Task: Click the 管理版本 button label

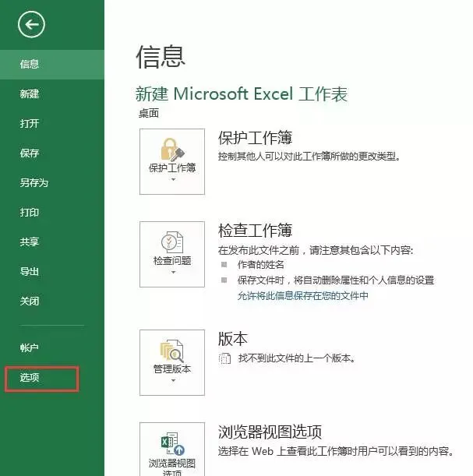Action: 172,369
